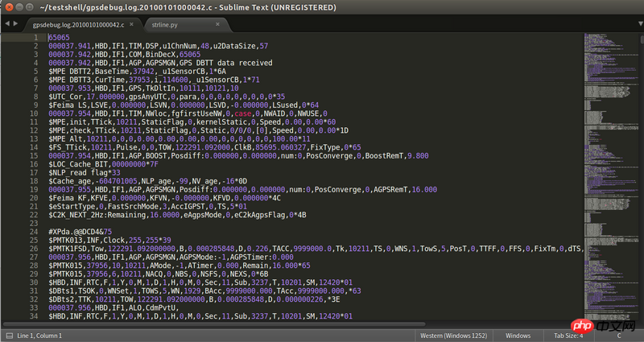
Task: Click line number 23 in gutter
Action: point(34,224)
